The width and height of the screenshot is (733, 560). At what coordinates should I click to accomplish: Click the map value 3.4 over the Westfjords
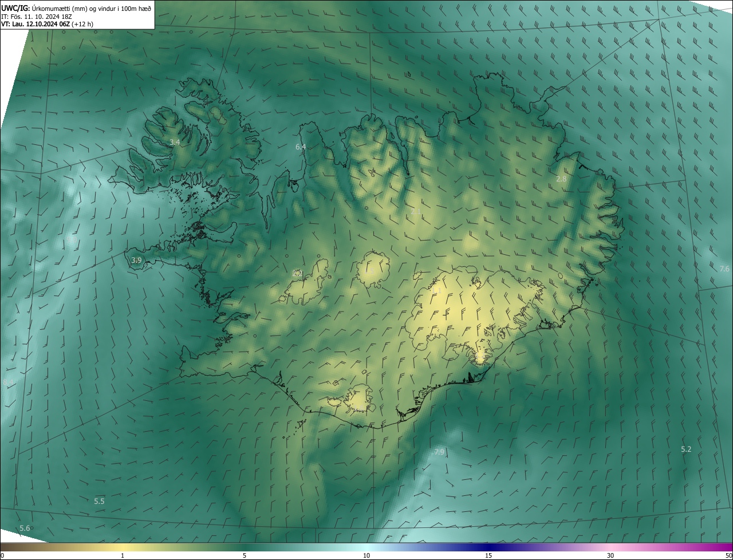coord(175,142)
